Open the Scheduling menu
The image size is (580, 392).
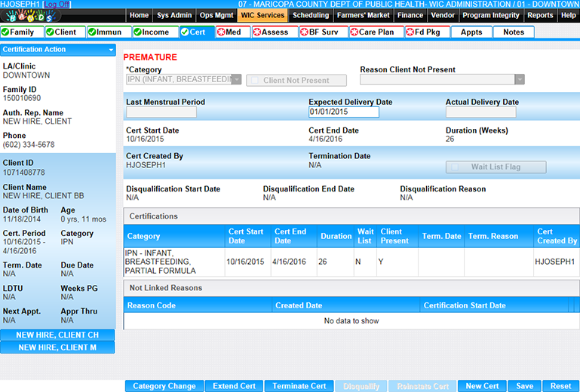click(311, 15)
